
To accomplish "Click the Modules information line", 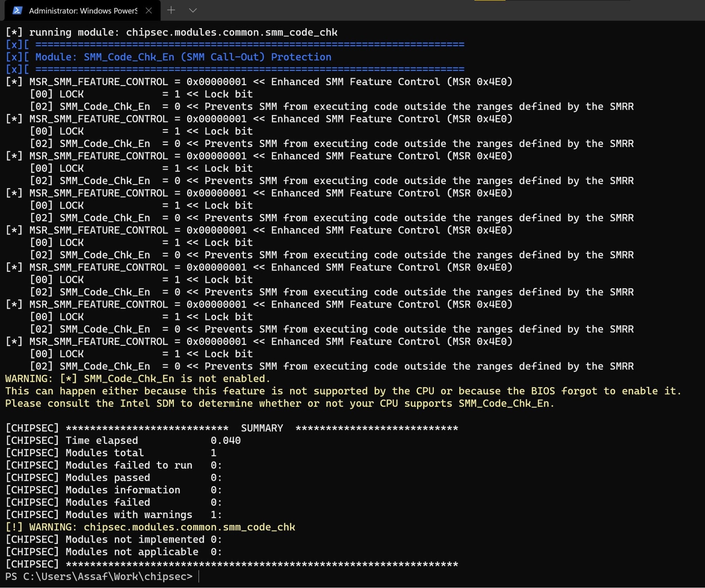I will point(114,490).
